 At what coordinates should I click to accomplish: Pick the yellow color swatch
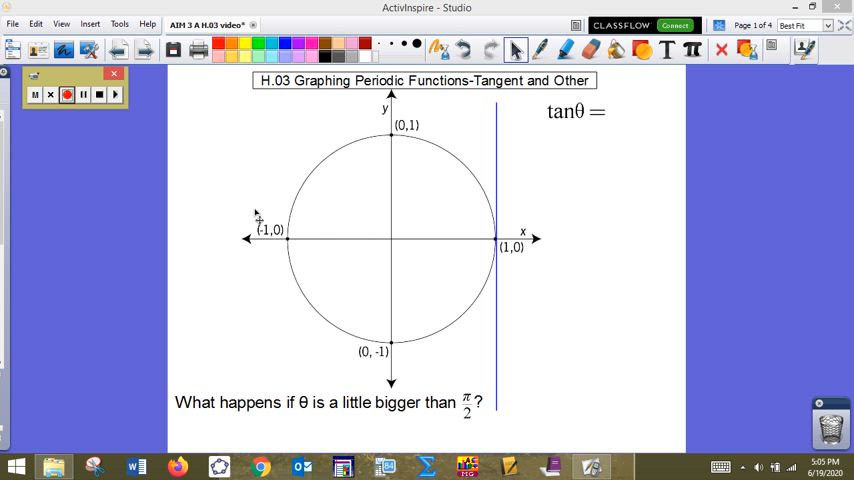tap(245, 43)
